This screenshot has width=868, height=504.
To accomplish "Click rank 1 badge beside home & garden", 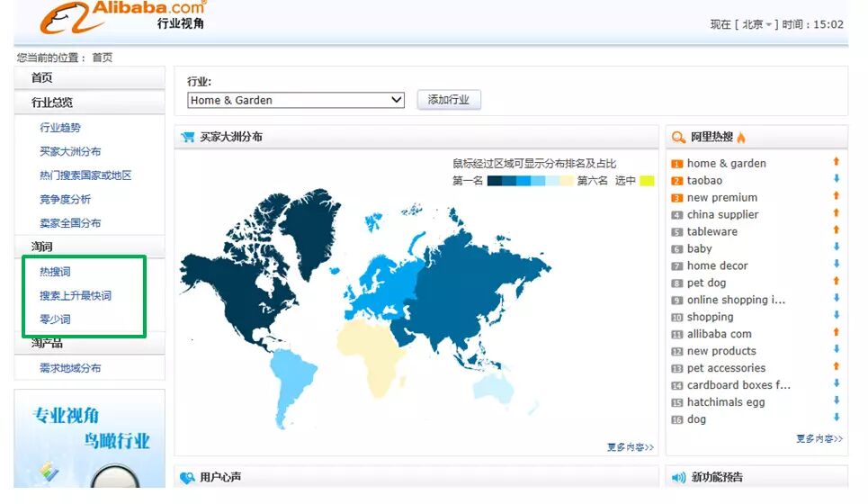I will click(676, 164).
